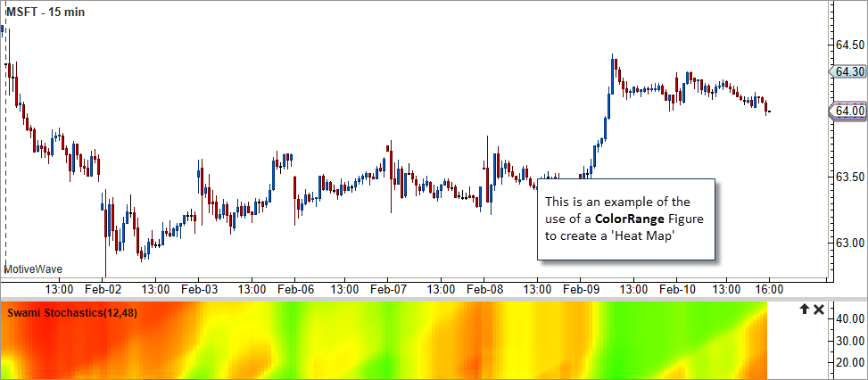
Task: Select Feb-06 on the time axis
Action: pos(294,289)
